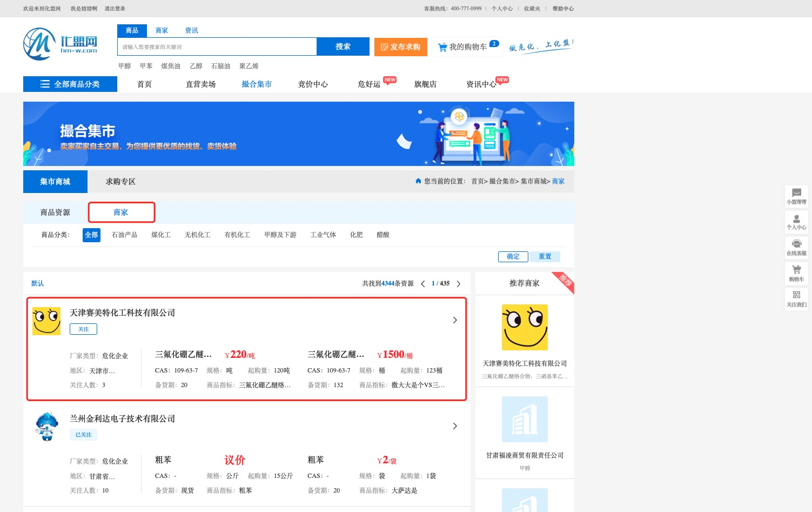The image size is (812, 512).
Task: Select 有机化工 category filter
Action: point(238,235)
